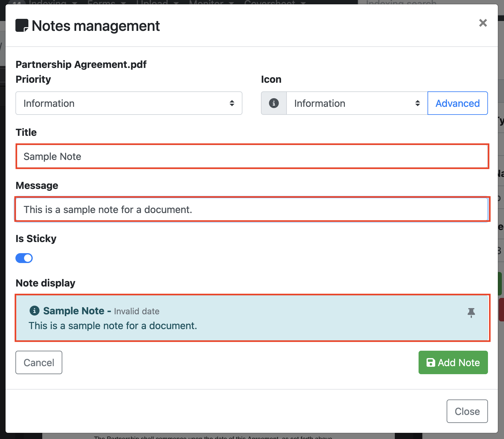Screen dimensions: 504x439
Task: Click the Invalid date text in note preview
Action: pos(137,311)
